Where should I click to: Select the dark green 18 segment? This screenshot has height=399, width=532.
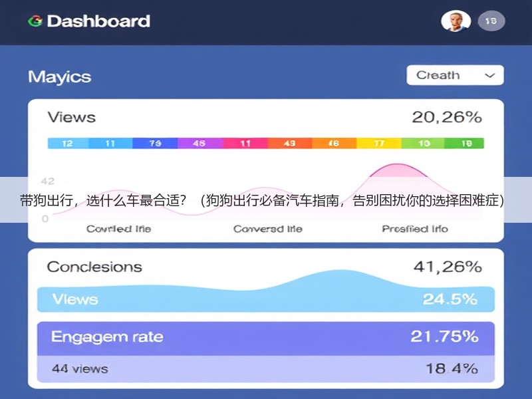tap(464, 143)
